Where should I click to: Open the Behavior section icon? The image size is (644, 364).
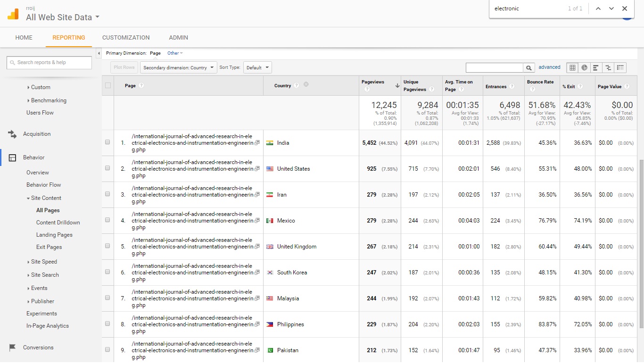pos(13,157)
